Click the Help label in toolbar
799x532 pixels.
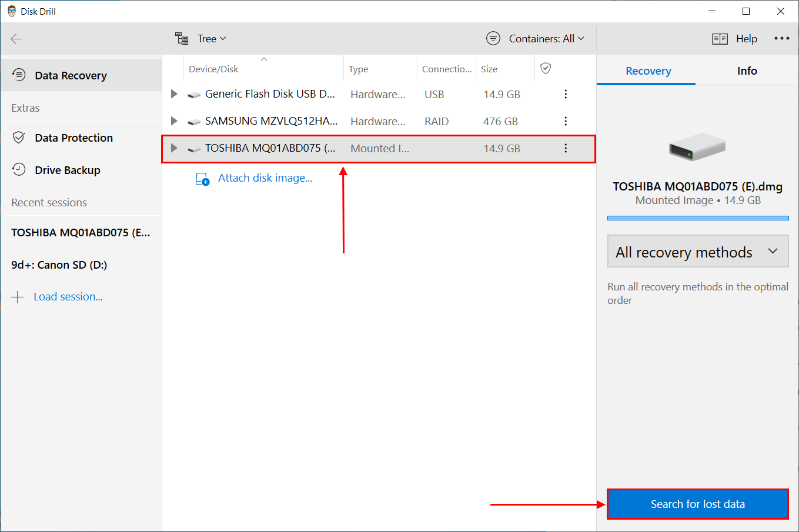point(747,39)
